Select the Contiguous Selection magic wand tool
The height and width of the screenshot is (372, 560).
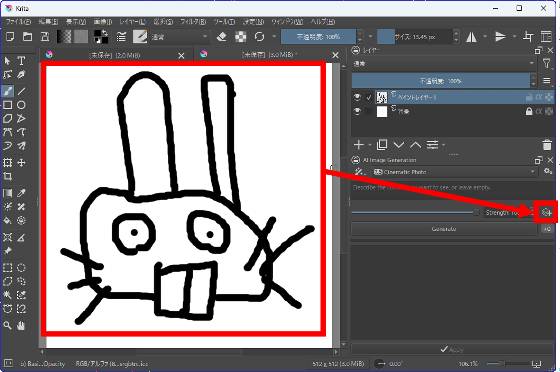tap(8, 295)
